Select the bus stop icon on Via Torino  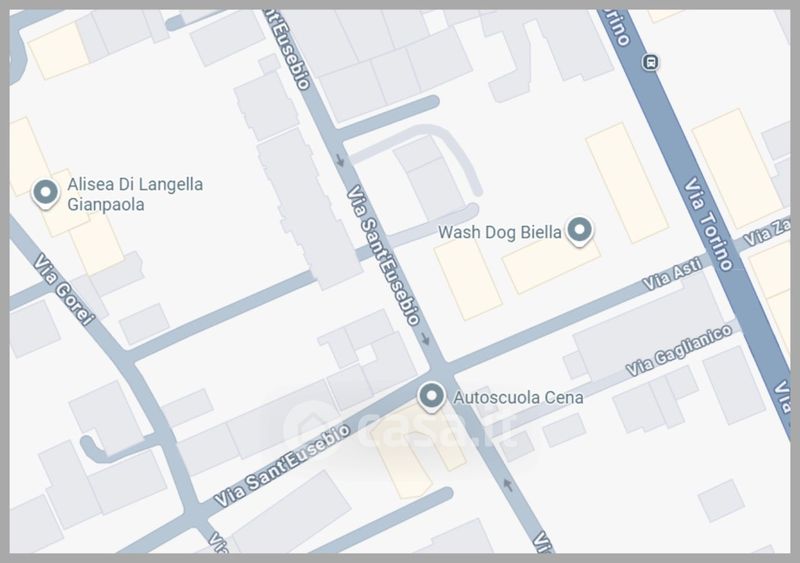651,62
